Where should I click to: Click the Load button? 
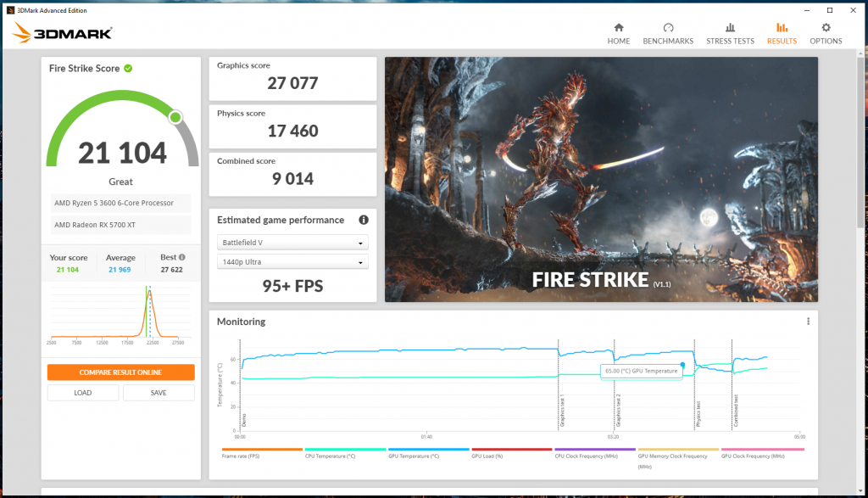[x=82, y=393]
